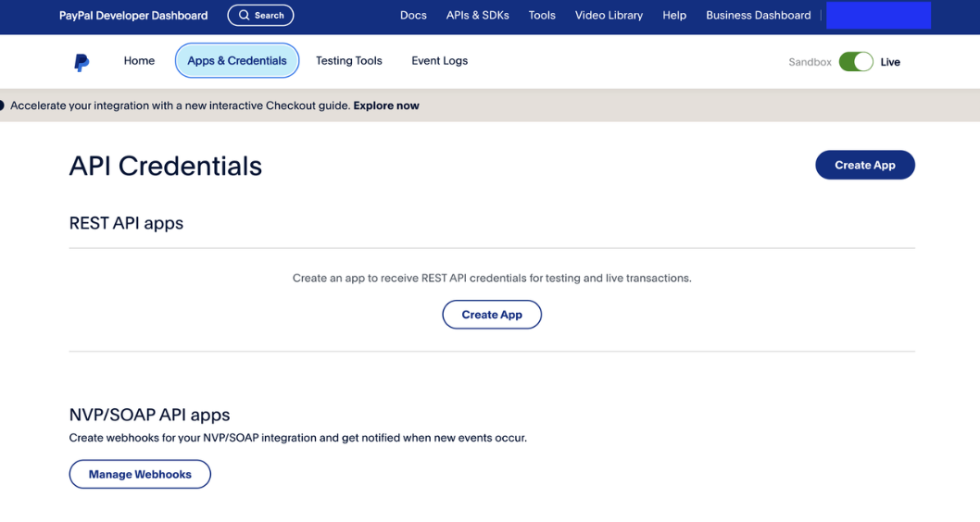Viewport: 980px width, 522px height.
Task: Click the NVP/SOAP API apps heading
Action: point(149,415)
